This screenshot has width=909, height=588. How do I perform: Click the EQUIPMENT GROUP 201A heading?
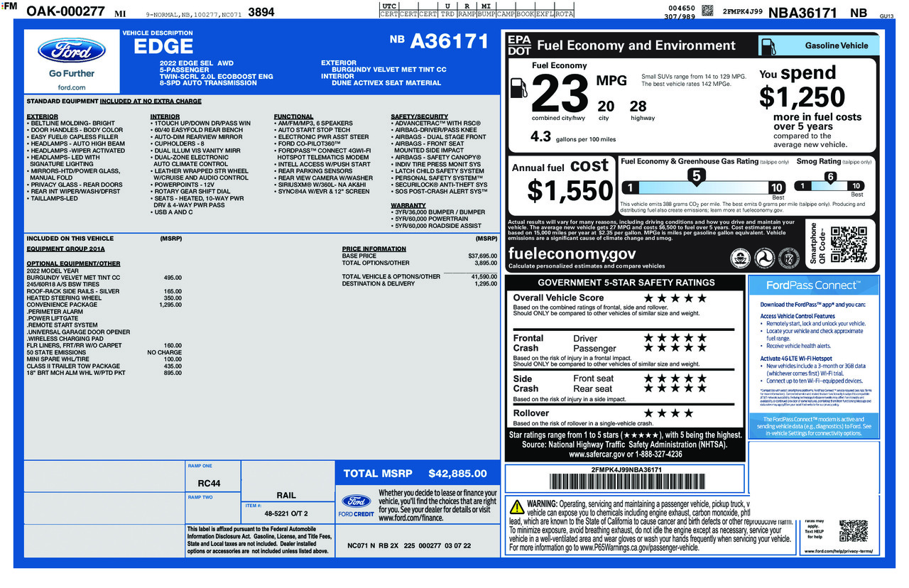pos(65,249)
